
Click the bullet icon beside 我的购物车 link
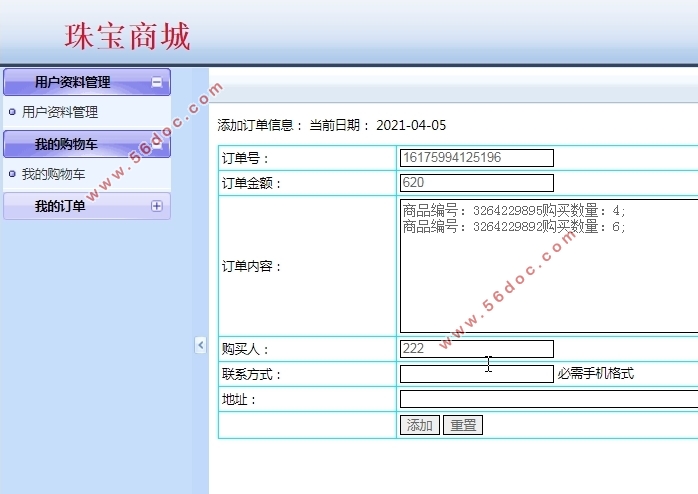pyautogui.click(x=12, y=174)
